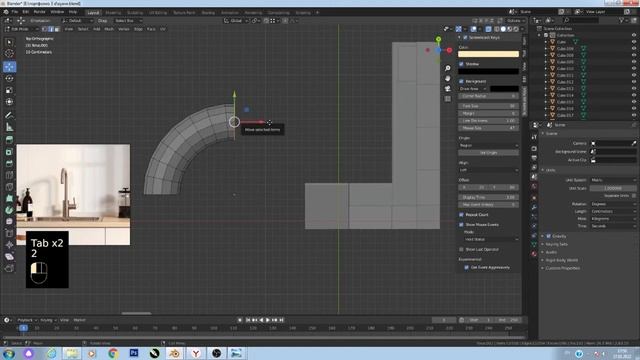The height and width of the screenshot is (360, 640).
Task: Select the Bevel tool
Action: (9, 164)
